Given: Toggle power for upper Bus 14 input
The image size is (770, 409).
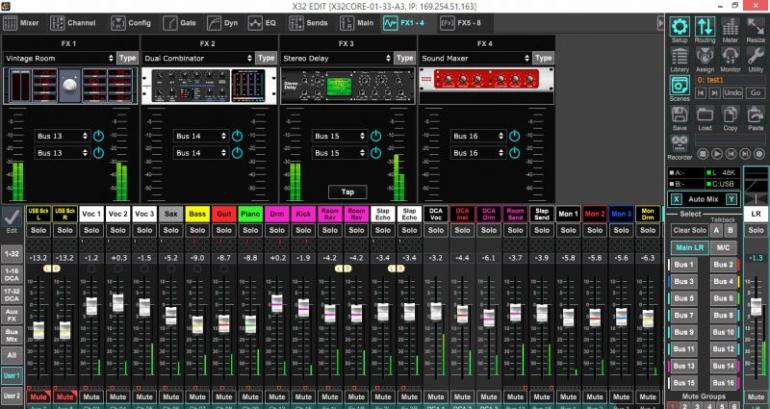Looking at the screenshot, I should click(x=237, y=136).
